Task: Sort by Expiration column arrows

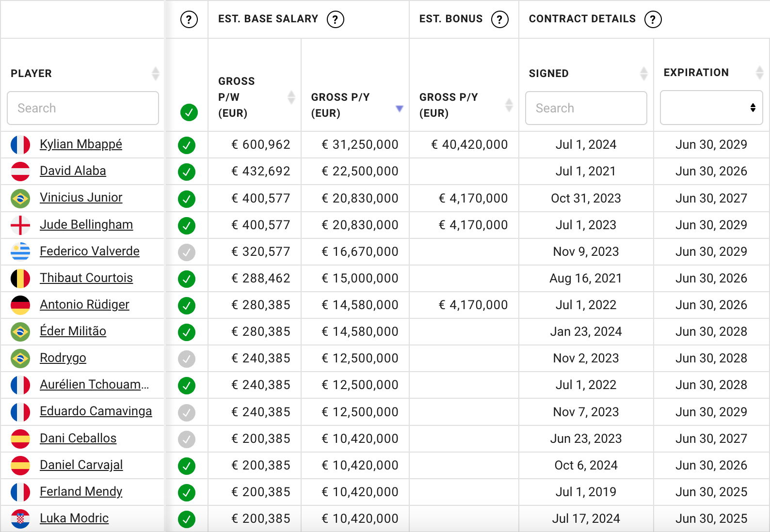Action: (x=759, y=73)
